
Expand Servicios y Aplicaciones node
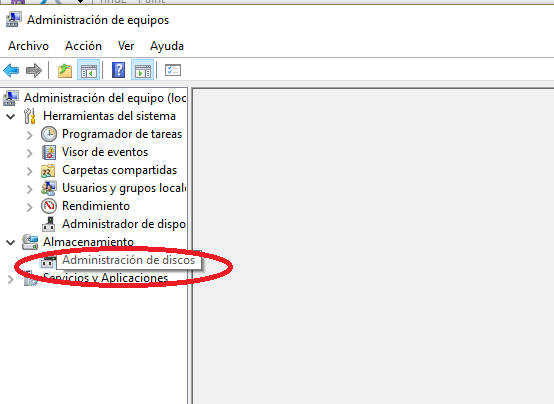(x=11, y=279)
